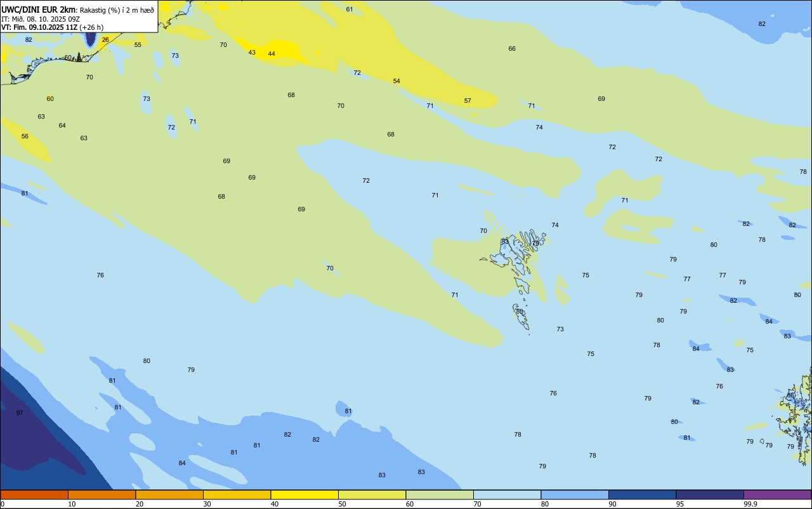Select the medium blue 80–90 legend band
This screenshot has height=509, width=812.
pos(575,494)
